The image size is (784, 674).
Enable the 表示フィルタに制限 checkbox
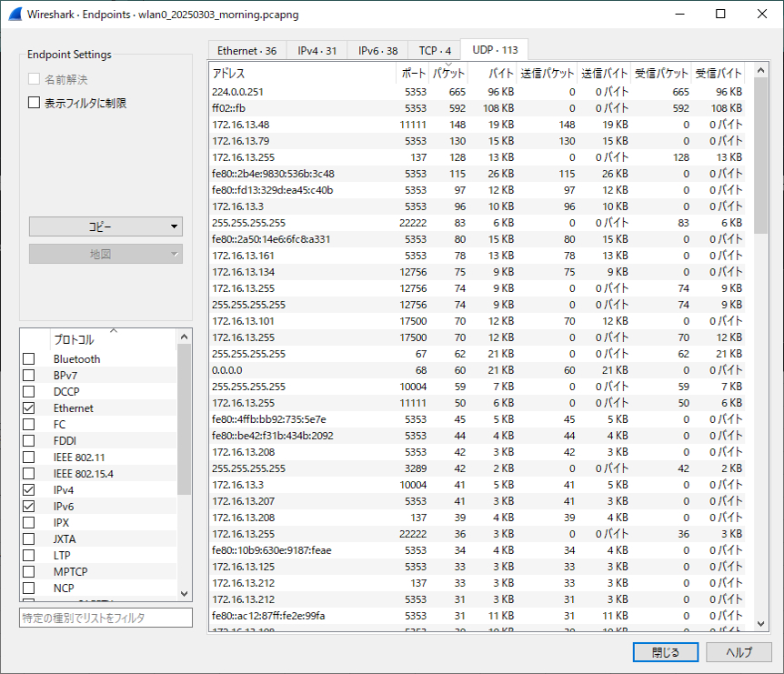pyautogui.click(x=34, y=103)
